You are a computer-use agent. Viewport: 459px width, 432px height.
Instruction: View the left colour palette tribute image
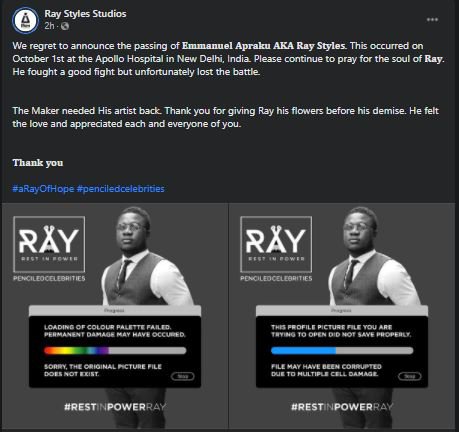tap(115, 316)
